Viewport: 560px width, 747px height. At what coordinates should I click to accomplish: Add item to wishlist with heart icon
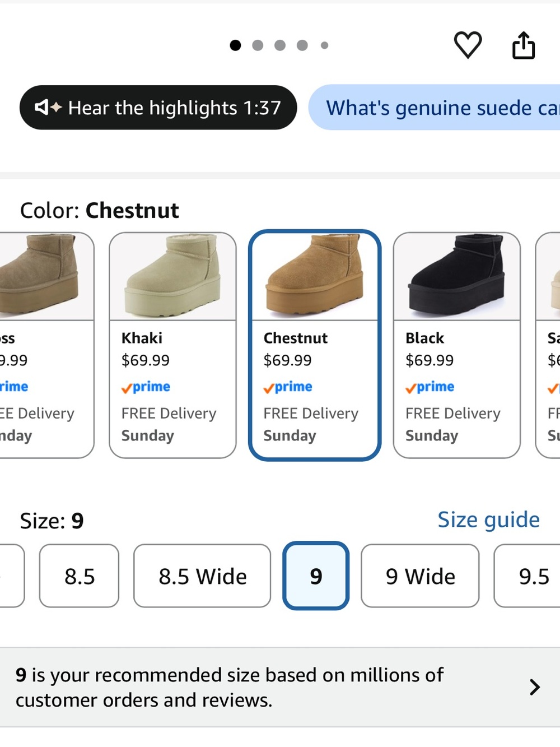468,45
